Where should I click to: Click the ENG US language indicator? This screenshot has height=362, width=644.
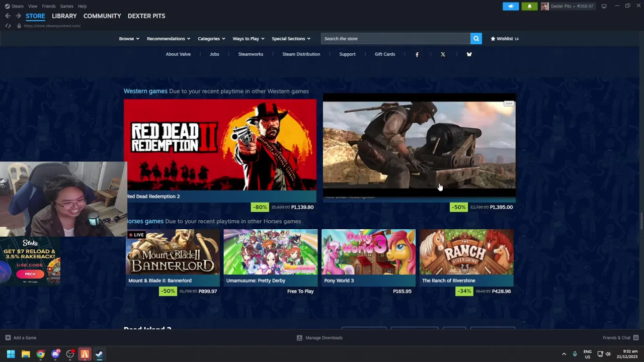(x=587, y=354)
